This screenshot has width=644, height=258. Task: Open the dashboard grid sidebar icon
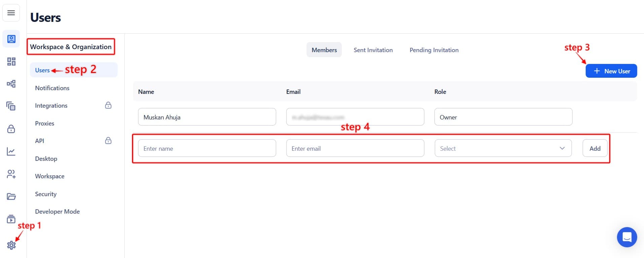tap(11, 62)
